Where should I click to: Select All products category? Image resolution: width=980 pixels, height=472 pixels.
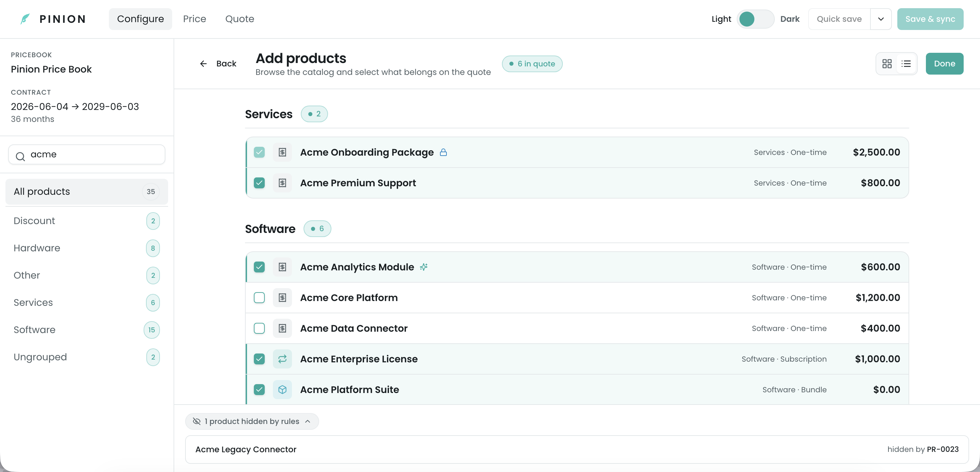87,191
